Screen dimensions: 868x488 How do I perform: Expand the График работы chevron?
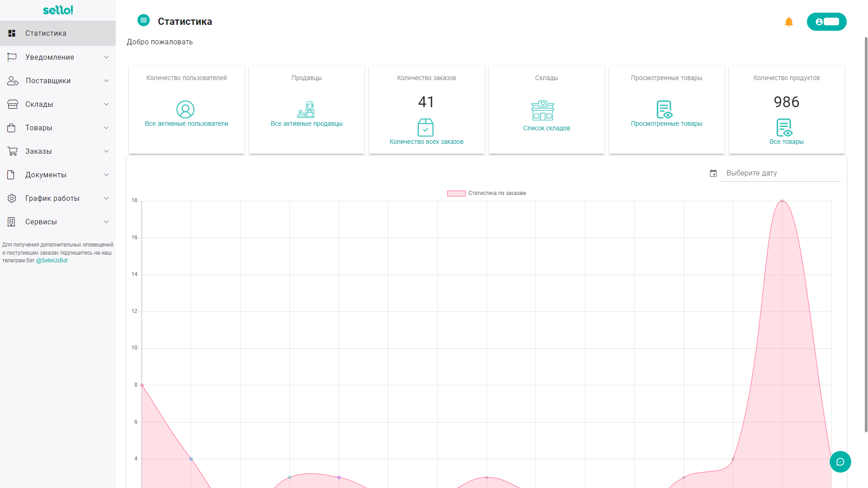tap(106, 198)
